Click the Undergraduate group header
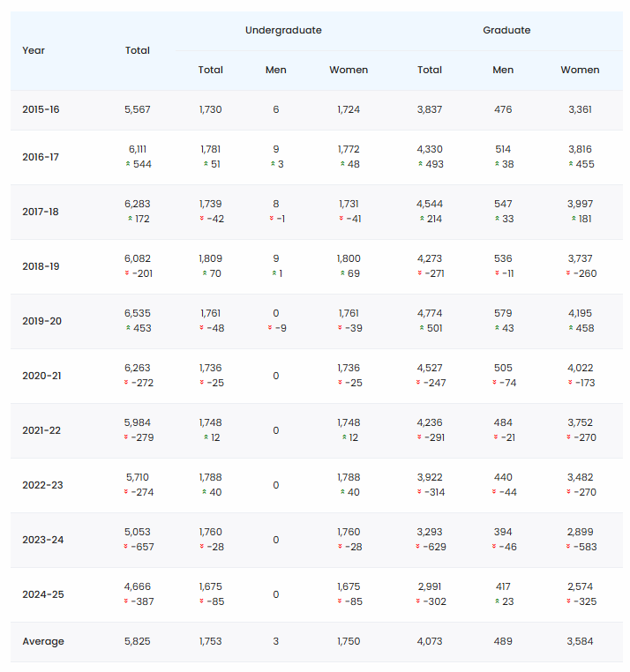This screenshot has height=672, width=630. pos(283,31)
